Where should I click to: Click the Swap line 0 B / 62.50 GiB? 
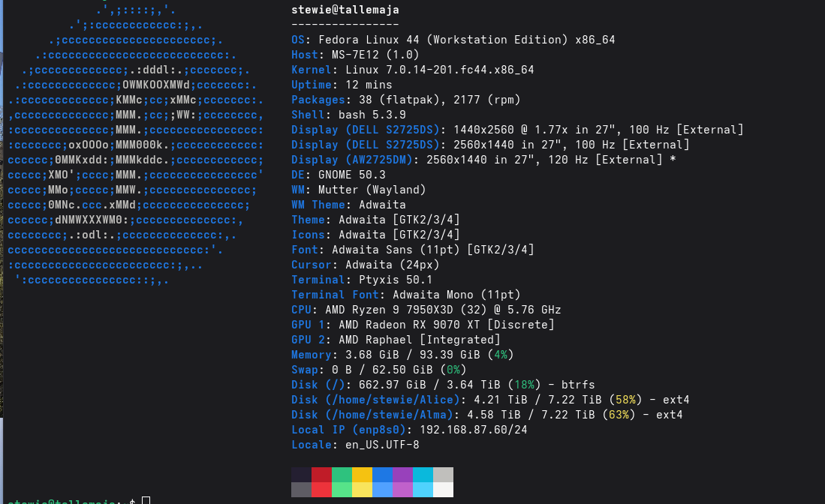tap(379, 370)
